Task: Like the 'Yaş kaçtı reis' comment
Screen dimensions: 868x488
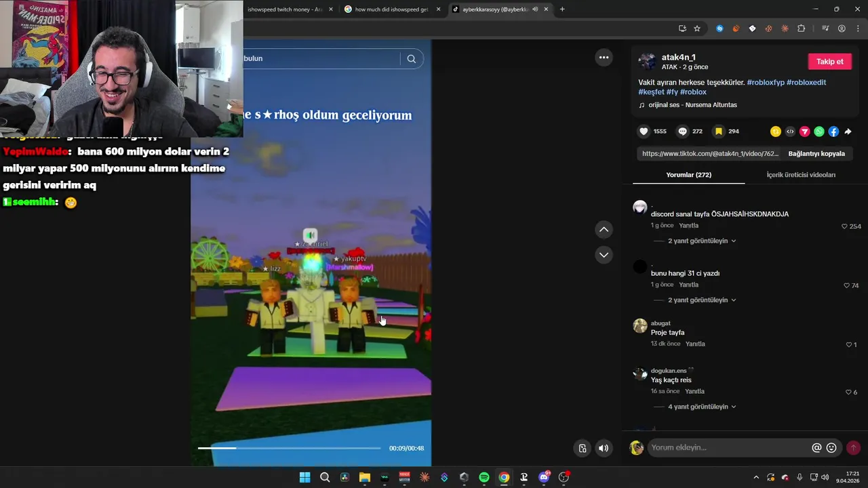Action: point(848,392)
